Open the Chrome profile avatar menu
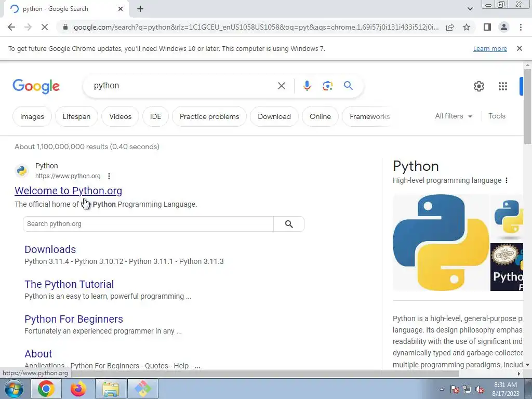 click(504, 27)
